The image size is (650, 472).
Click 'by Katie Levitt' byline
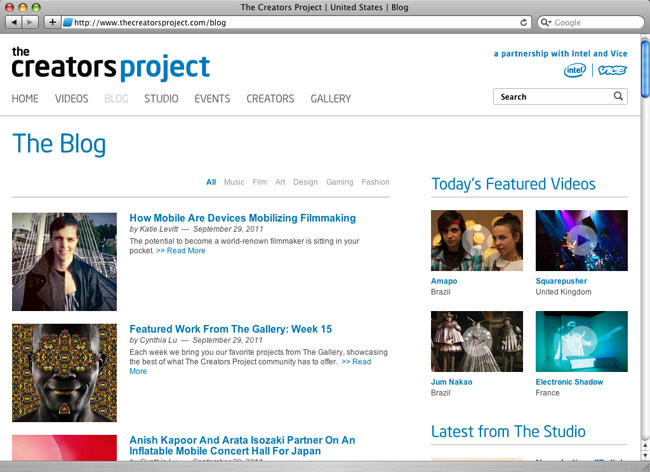154,229
